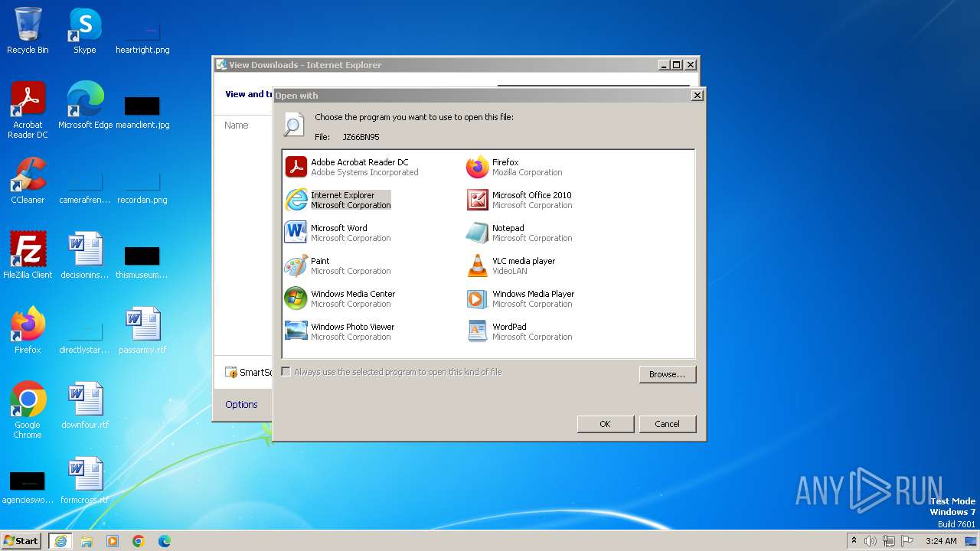Click Name column header in View Downloads

237,125
